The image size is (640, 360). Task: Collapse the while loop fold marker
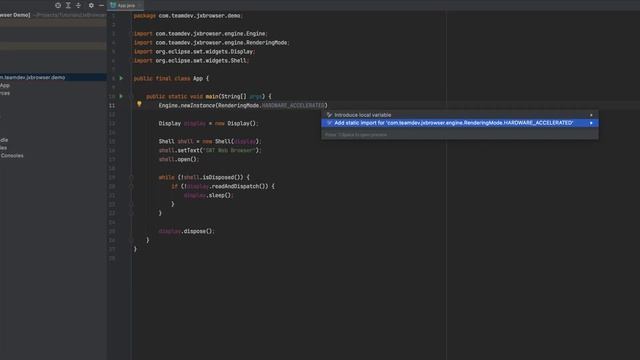click(x=131, y=177)
